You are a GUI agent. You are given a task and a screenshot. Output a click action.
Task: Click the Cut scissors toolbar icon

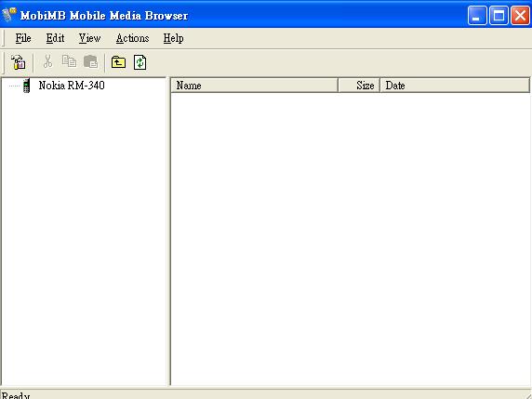tap(47, 61)
